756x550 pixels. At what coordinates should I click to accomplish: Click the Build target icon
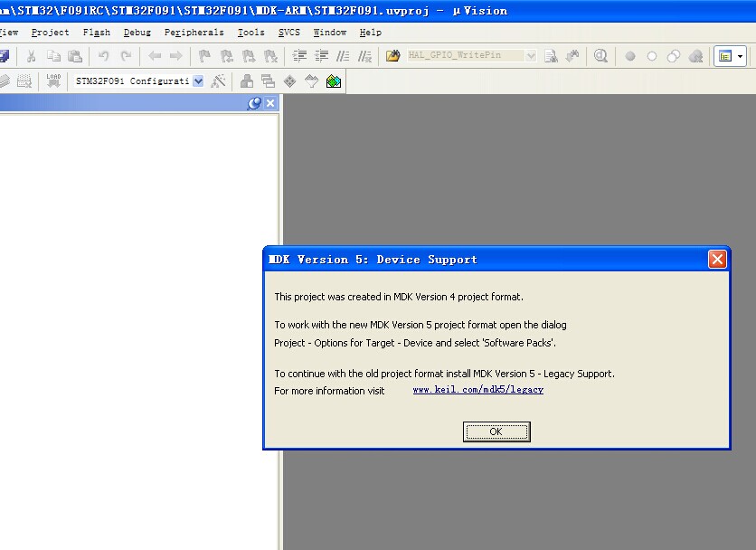point(4,81)
